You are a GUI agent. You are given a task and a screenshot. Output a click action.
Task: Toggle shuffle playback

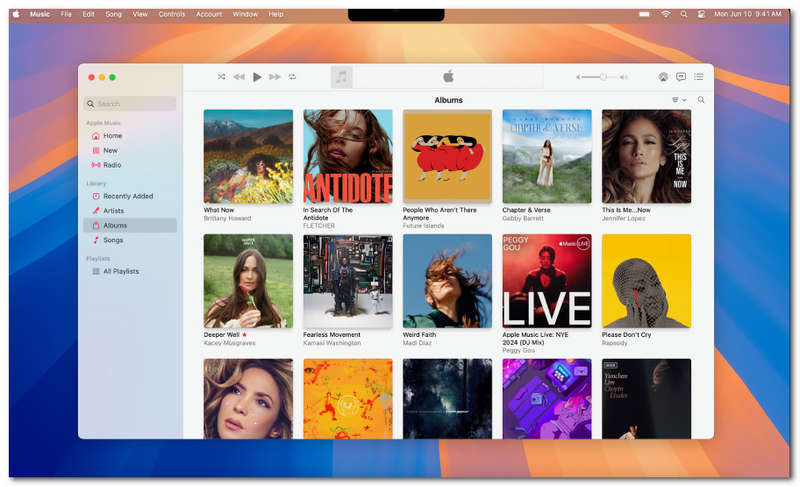[x=221, y=77]
